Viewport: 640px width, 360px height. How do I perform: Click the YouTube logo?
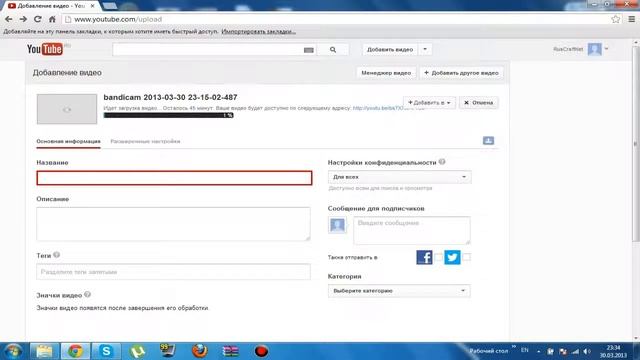[x=45, y=49]
